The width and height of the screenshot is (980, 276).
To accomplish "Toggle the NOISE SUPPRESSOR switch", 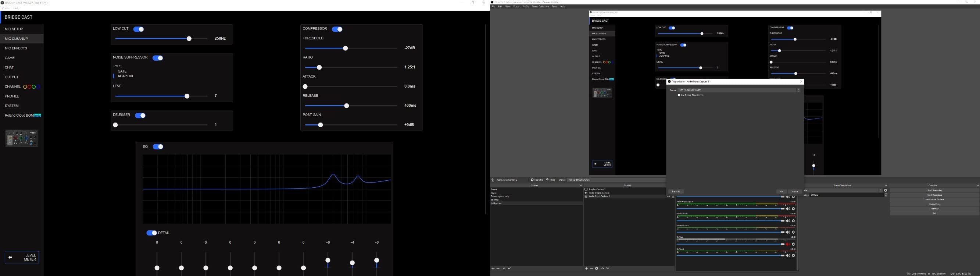I will 158,58.
